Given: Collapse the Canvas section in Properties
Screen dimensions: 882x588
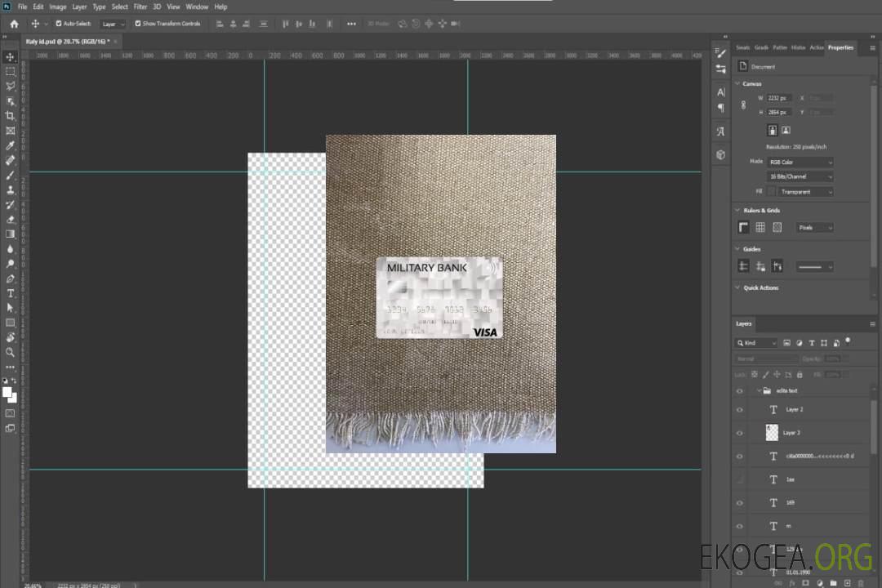Looking at the screenshot, I should coord(737,83).
